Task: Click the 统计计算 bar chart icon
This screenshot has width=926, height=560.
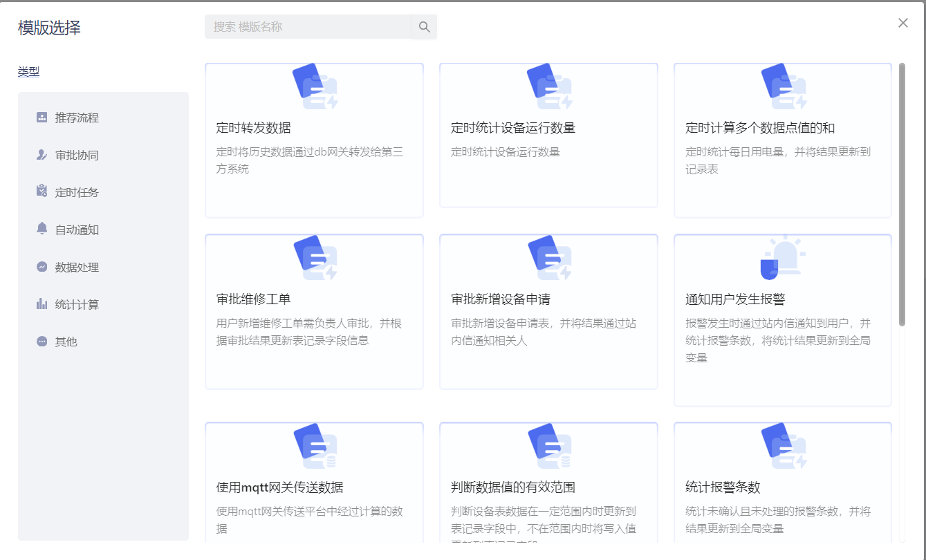Action: click(x=41, y=304)
